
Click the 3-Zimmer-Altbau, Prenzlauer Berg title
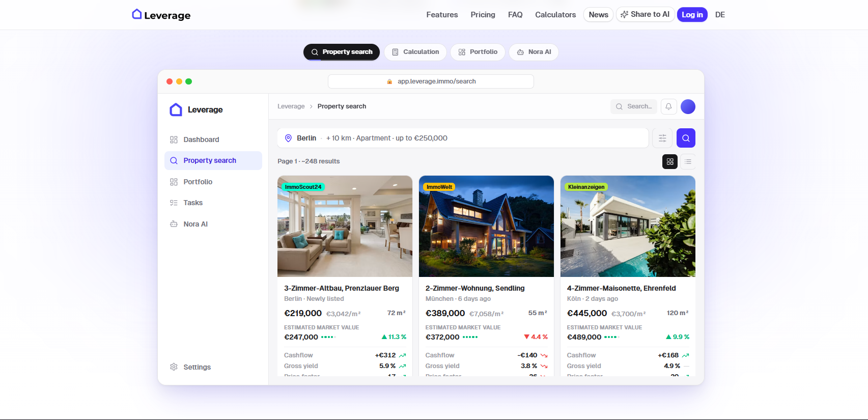pyautogui.click(x=342, y=288)
